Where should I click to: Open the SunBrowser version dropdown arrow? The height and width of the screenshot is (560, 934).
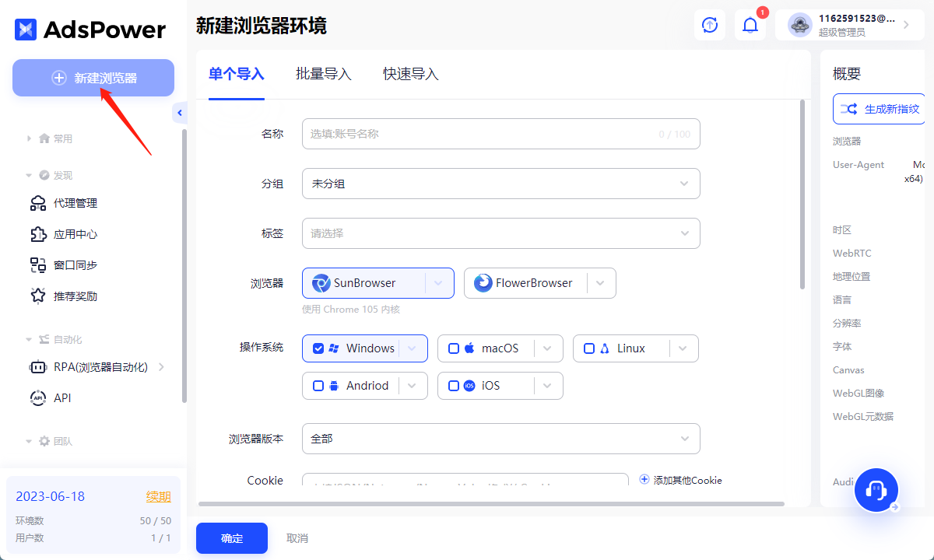tap(439, 283)
